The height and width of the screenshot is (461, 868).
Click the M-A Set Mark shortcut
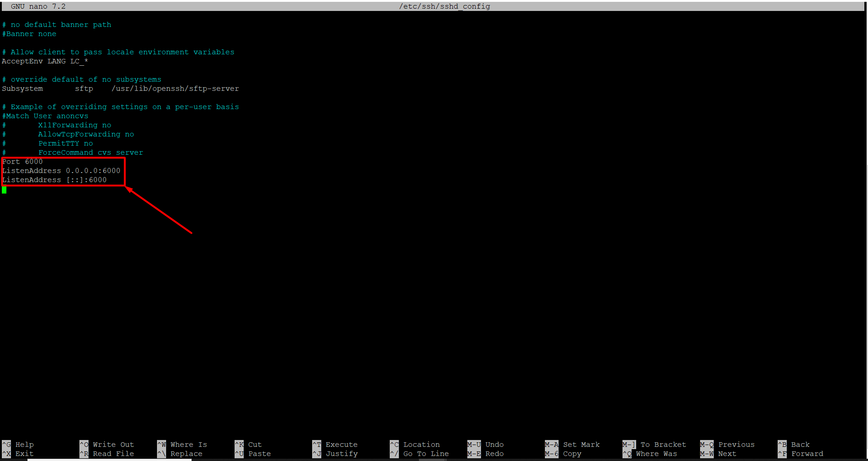[x=573, y=445]
